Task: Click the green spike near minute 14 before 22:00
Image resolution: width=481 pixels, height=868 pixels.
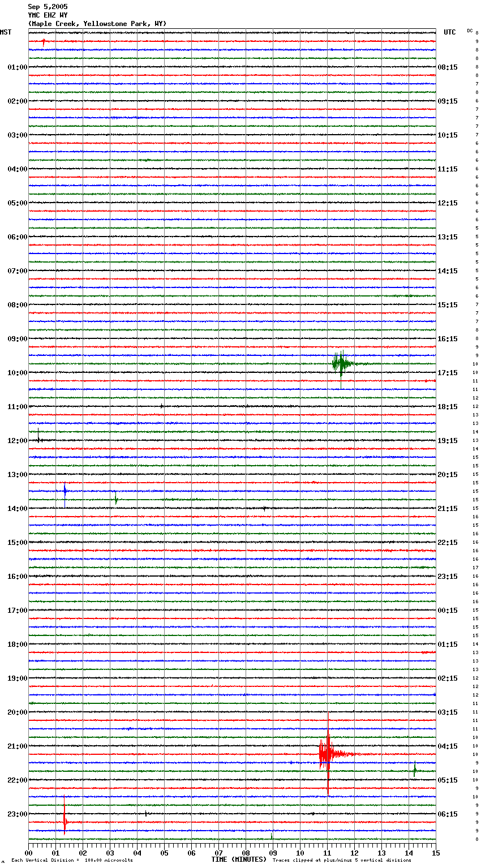Action: [x=415, y=770]
